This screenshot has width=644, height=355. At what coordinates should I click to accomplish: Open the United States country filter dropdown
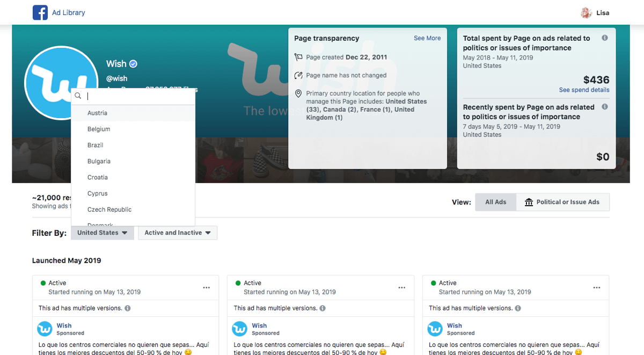coord(103,233)
